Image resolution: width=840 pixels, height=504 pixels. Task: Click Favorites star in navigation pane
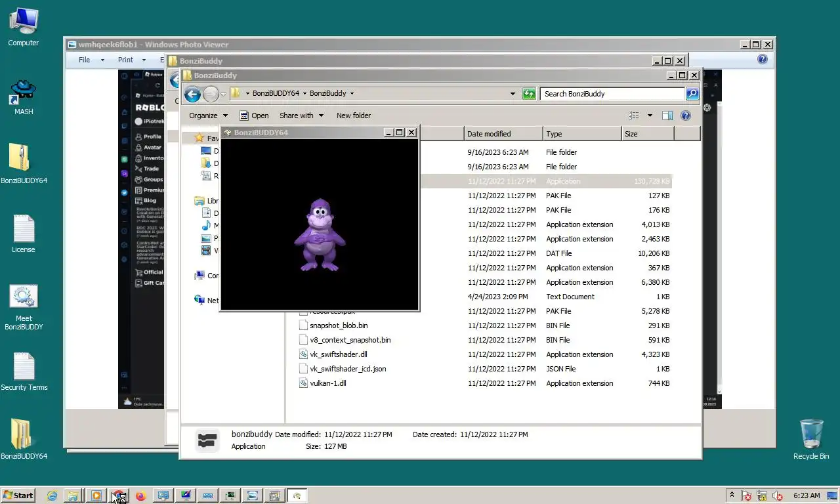pyautogui.click(x=199, y=138)
